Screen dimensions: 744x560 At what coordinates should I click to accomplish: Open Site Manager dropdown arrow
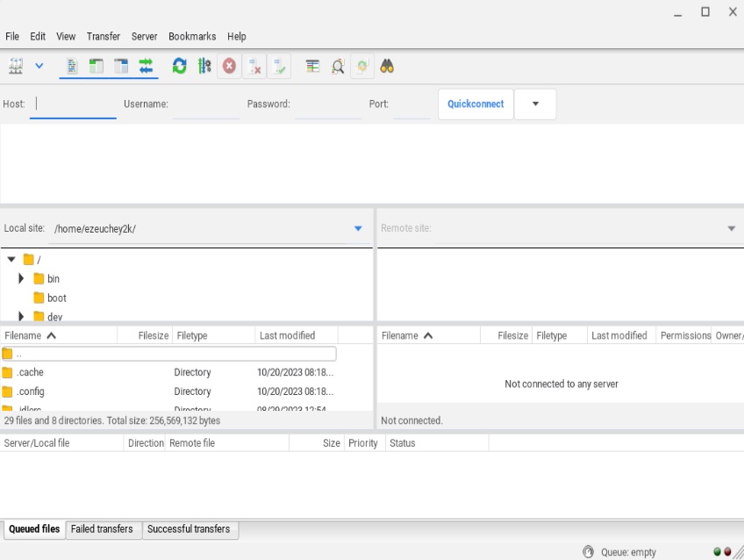[x=39, y=66]
